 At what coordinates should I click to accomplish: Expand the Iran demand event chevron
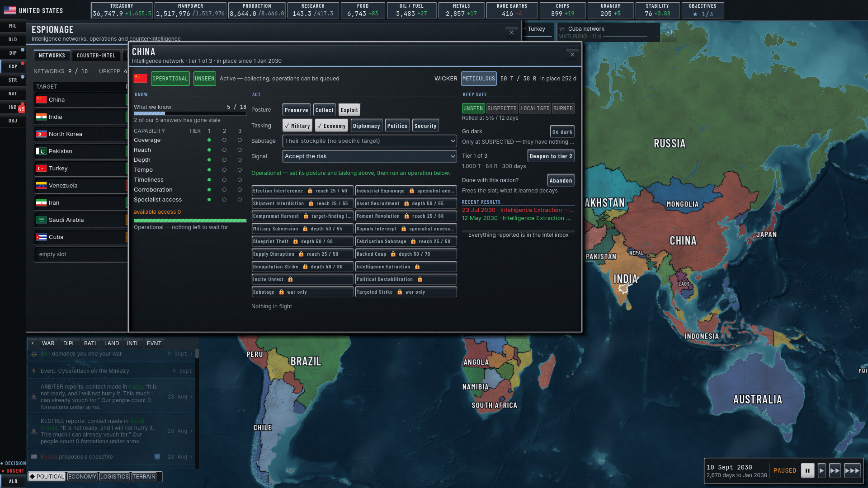tap(191, 354)
